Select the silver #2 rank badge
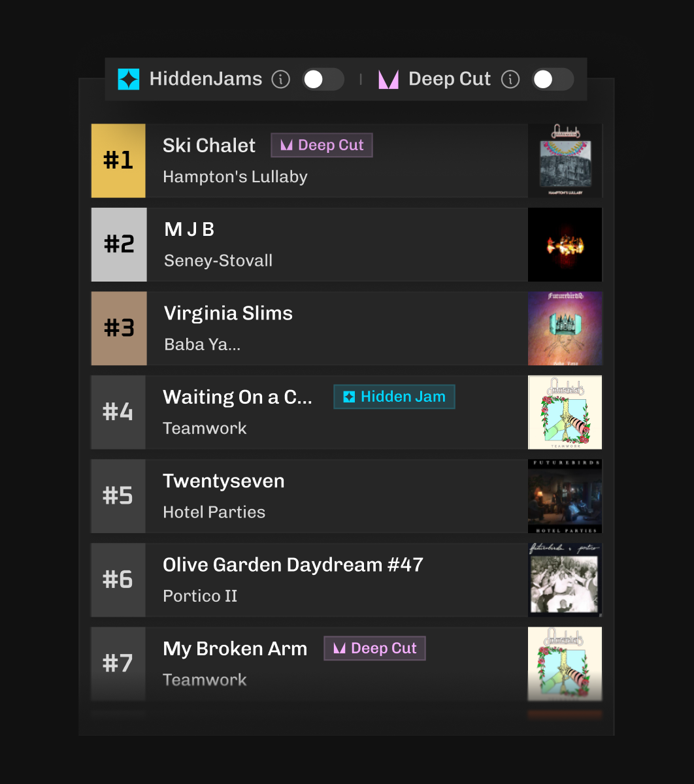694x784 pixels. coord(119,244)
